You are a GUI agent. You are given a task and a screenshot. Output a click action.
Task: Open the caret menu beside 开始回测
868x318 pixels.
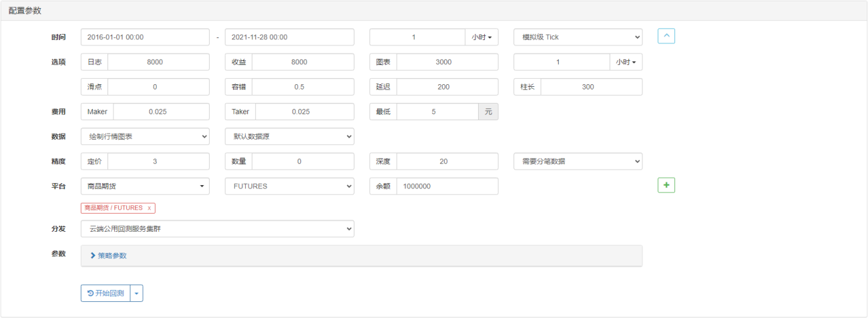point(137,293)
